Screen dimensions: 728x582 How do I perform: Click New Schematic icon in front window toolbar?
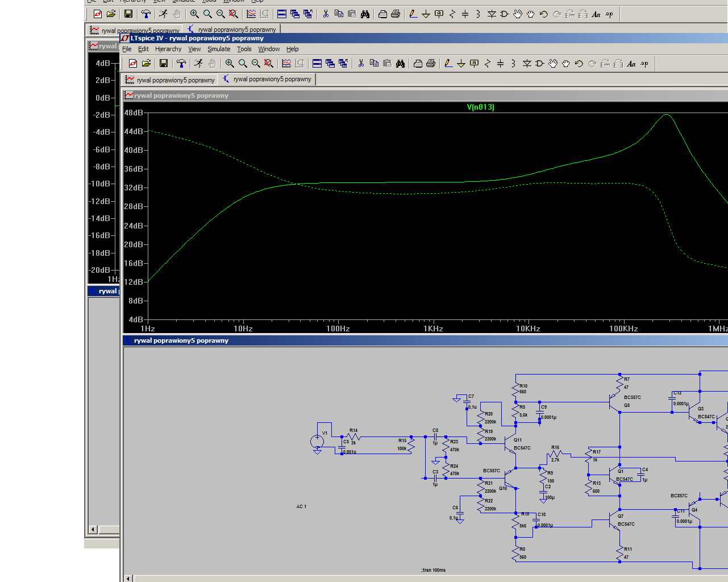(x=132, y=64)
